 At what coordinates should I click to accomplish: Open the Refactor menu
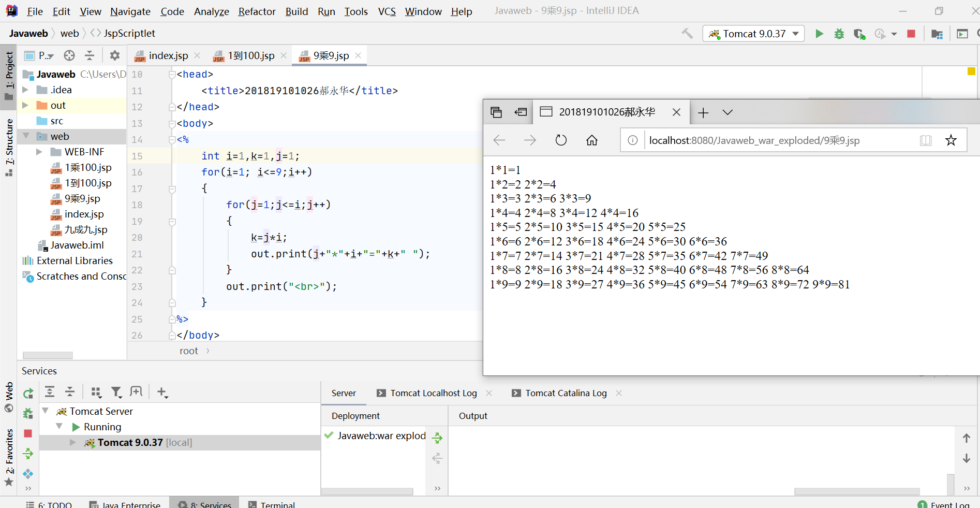[x=257, y=11]
